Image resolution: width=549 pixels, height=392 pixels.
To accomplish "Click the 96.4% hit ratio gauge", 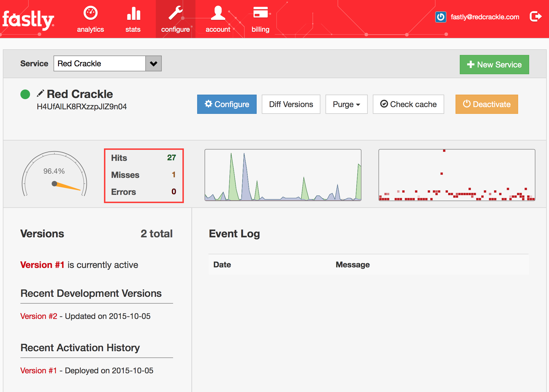I will 54,174.
